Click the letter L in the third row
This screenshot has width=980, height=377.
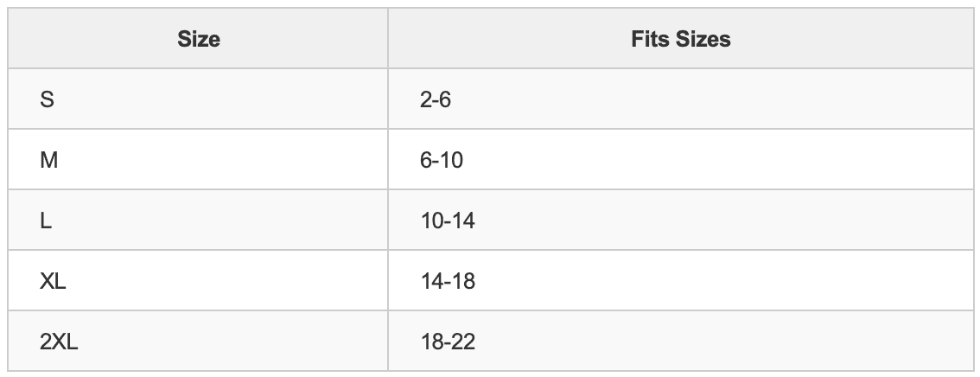coord(47,220)
